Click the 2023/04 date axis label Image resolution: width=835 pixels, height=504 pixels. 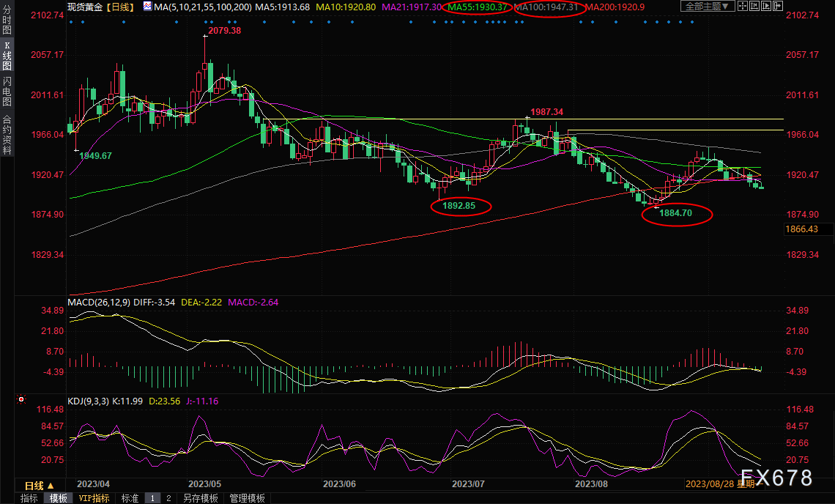click(93, 483)
